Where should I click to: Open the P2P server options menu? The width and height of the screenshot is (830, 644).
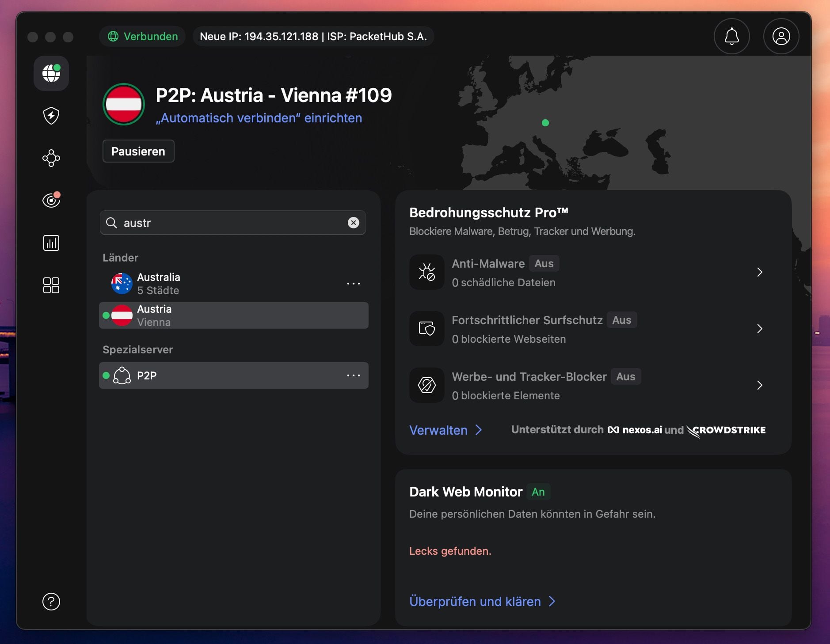(x=354, y=375)
